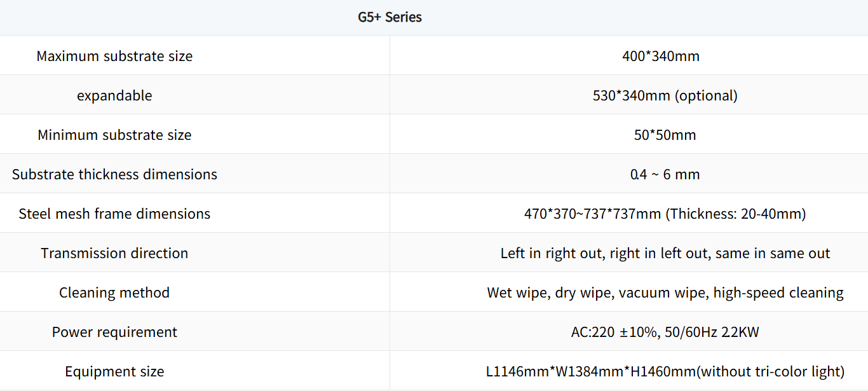Viewport: 868px width, 391px height.
Task: Click the 0.4 ~ 6 mm value
Action: (665, 174)
